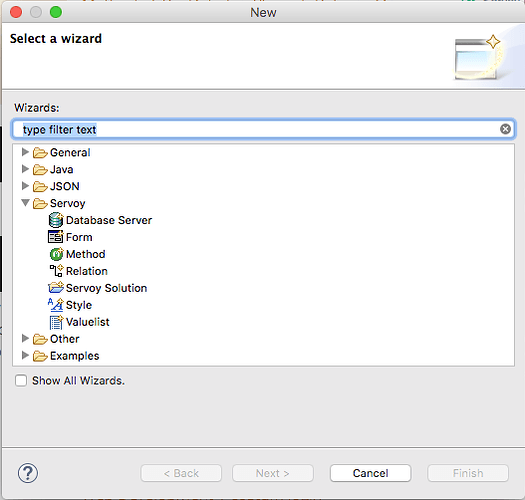Click the Java folder icon

pyautogui.click(x=40, y=169)
